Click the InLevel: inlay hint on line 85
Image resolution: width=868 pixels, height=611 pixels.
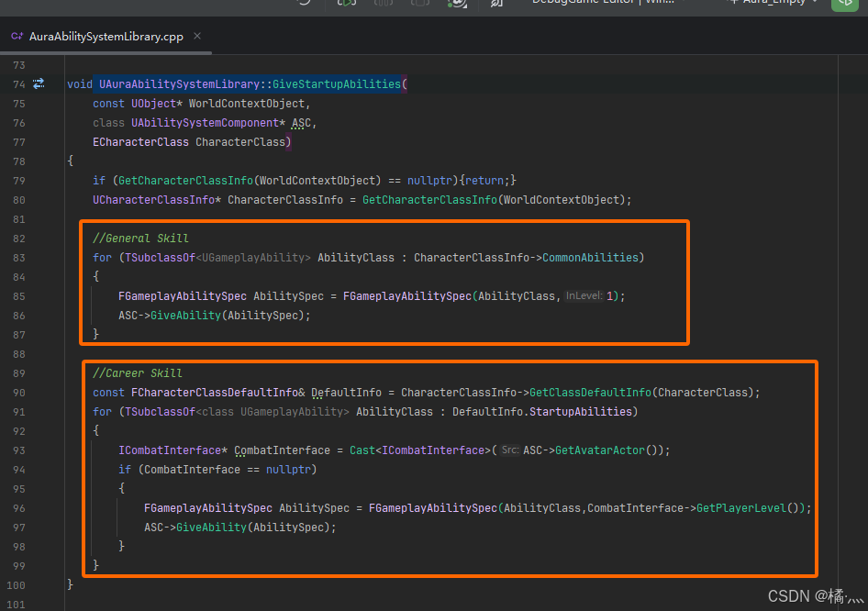click(584, 296)
